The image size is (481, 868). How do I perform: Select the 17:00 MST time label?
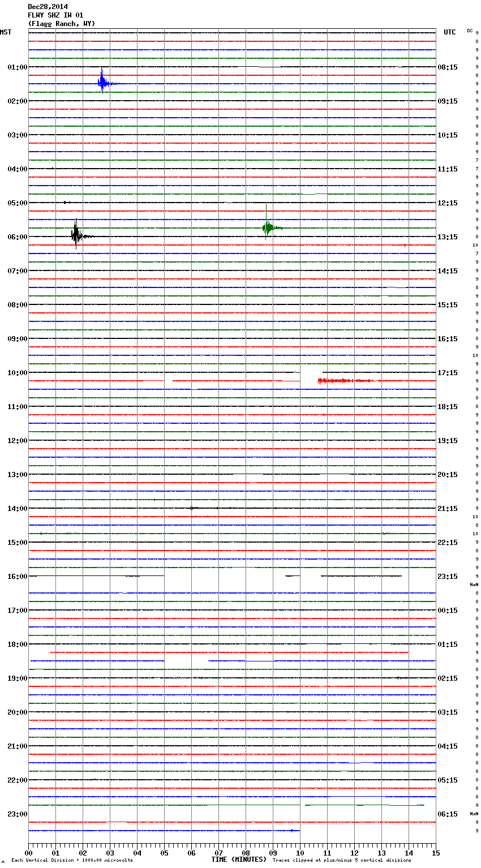18,611
